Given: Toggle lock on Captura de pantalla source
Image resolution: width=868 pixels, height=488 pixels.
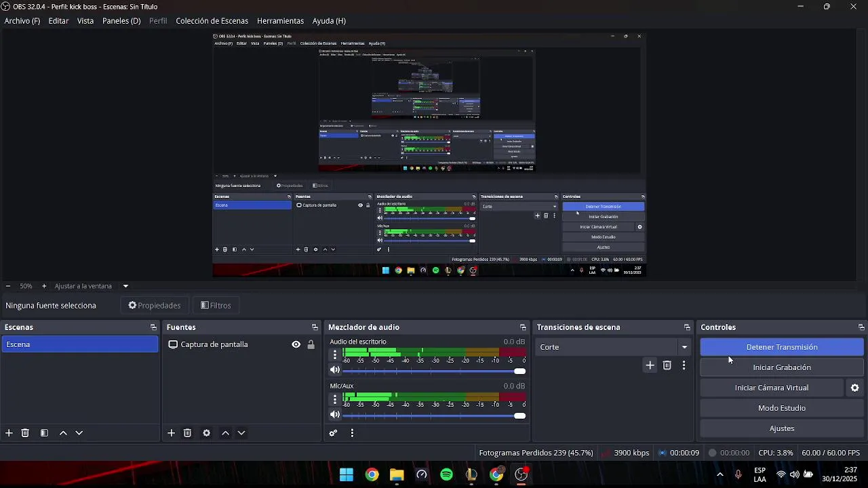Looking at the screenshot, I should pos(311,344).
